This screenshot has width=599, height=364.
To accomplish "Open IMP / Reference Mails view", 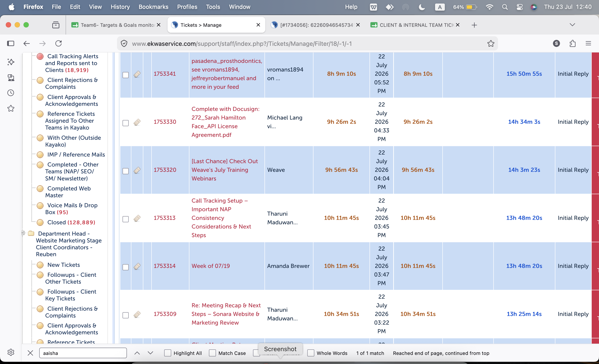I will (76, 155).
